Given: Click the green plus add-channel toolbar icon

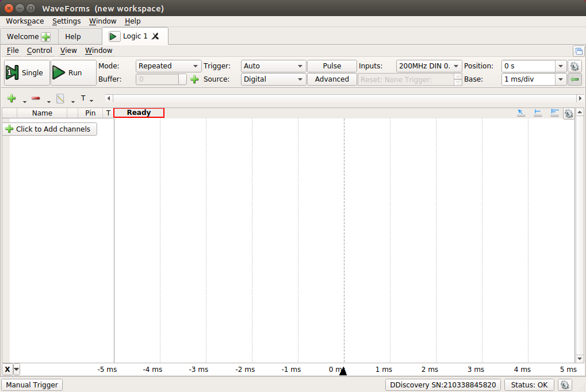Looking at the screenshot, I should tap(12, 99).
